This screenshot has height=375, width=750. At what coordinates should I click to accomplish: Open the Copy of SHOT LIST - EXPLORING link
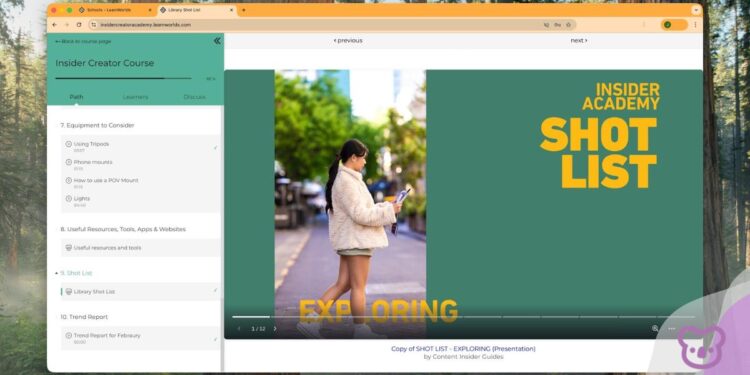(x=463, y=349)
